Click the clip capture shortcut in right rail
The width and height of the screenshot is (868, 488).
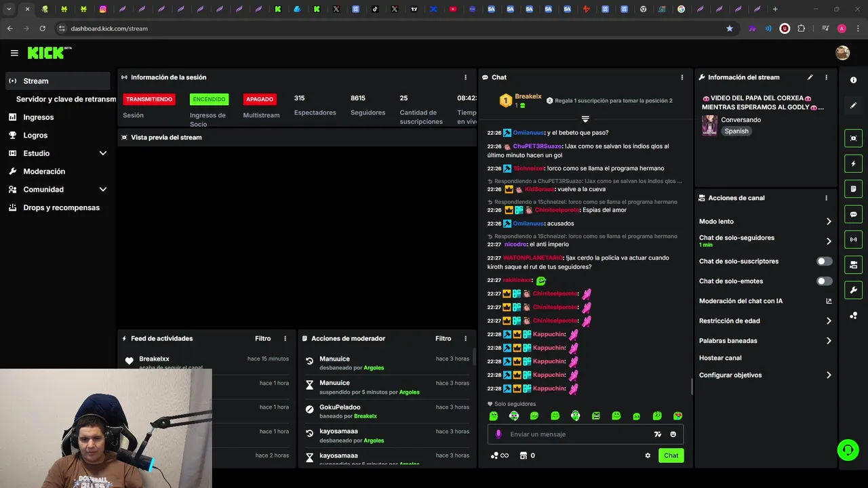pos(853,138)
